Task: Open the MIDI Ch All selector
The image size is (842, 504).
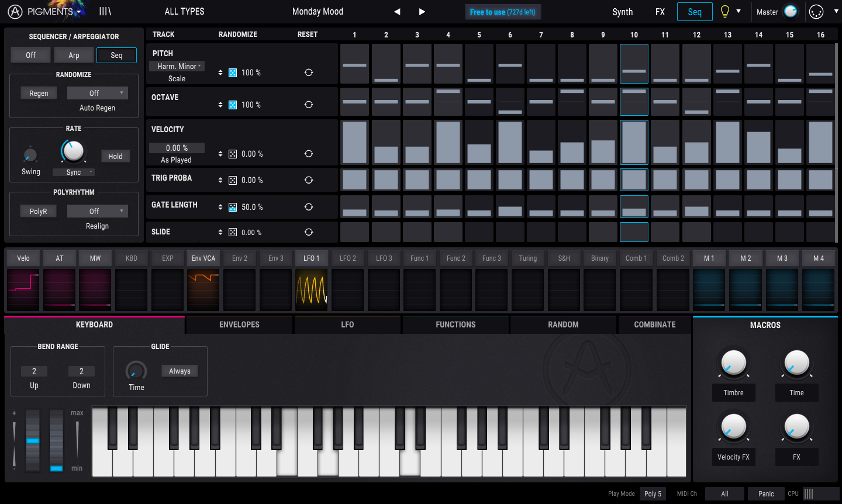Action: [724, 493]
